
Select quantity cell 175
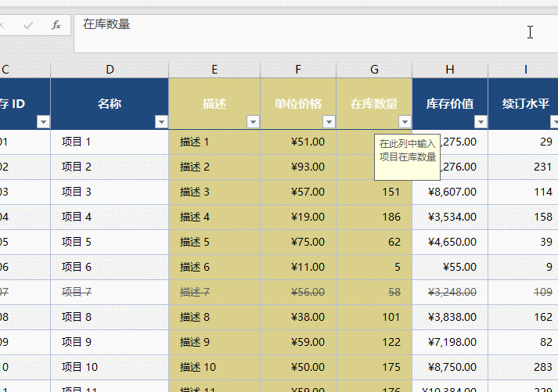(x=374, y=367)
